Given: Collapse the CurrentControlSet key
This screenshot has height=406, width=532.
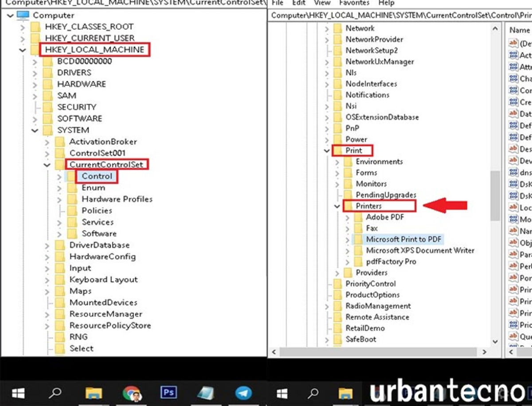Looking at the screenshot, I should click(47, 164).
